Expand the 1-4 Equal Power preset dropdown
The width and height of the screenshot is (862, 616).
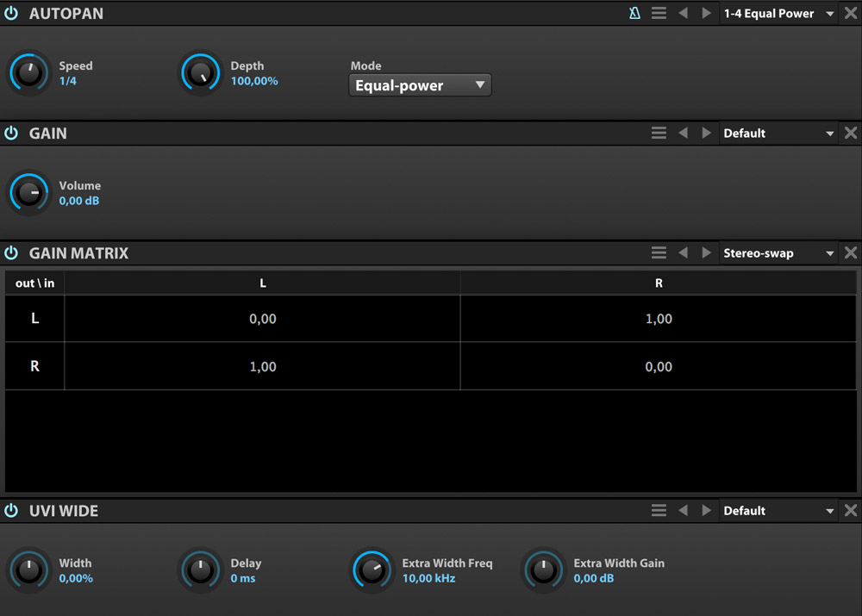point(779,13)
